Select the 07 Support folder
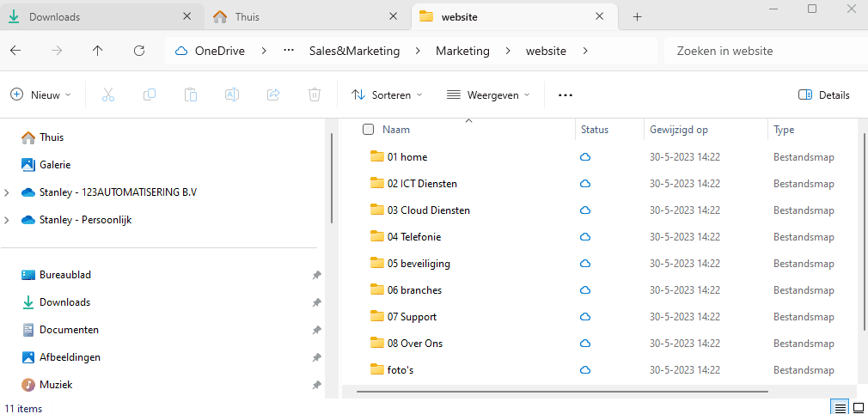The height and width of the screenshot is (414, 868). (x=412, y=317)
